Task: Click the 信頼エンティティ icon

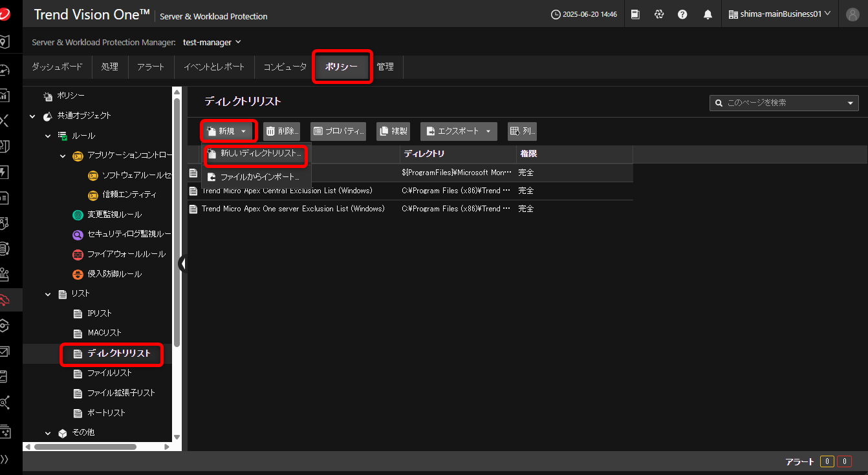Action: 92,195
